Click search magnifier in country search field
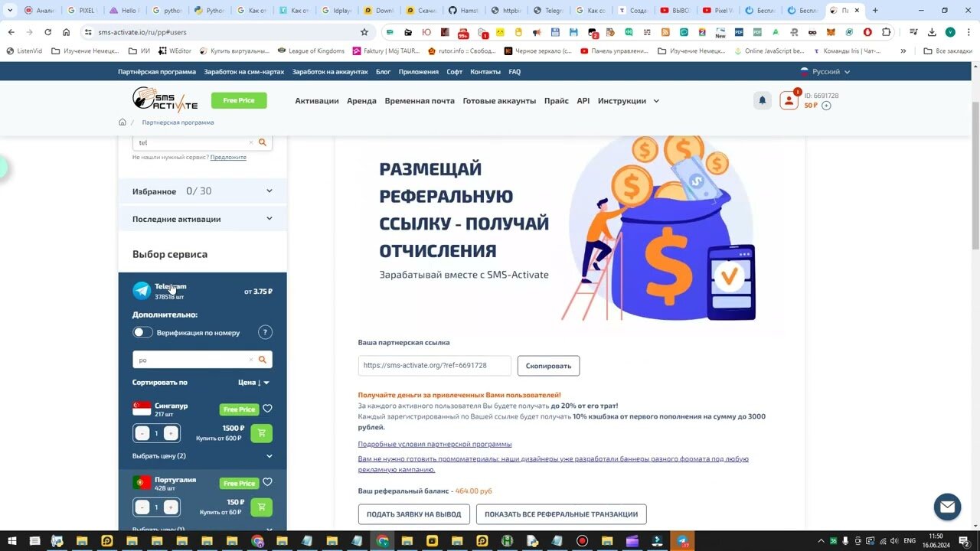The width and height of the screenshot is (980, 551). coord(263,360)
